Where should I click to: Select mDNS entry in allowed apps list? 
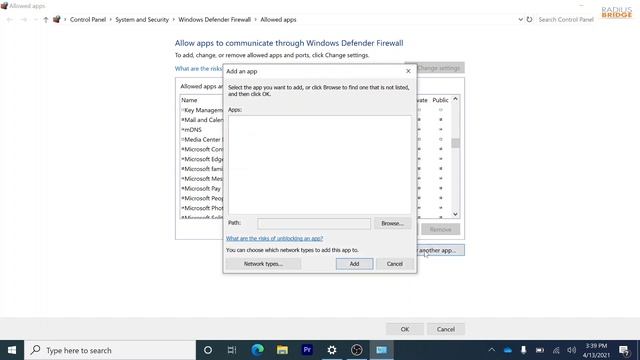(193, 129)
